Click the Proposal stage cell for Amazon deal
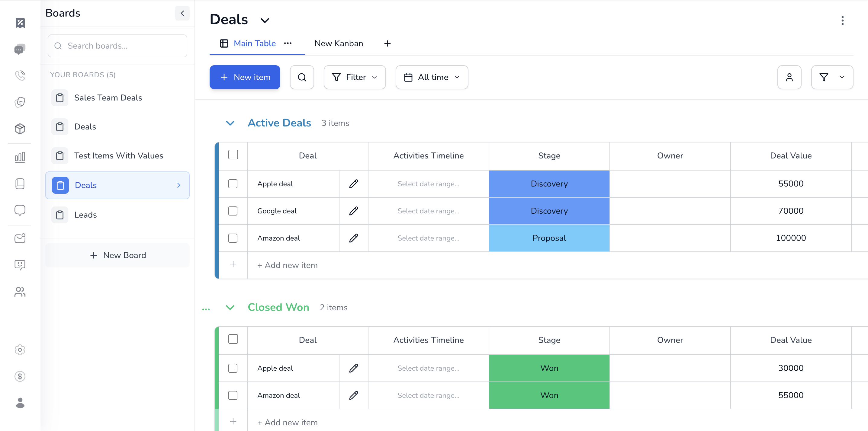Image resolution: width=868 pixels, height=431 pixels. 549,238
